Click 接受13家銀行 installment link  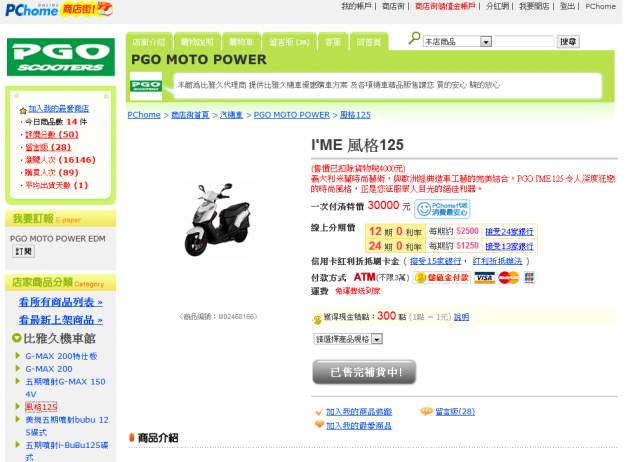point(509,247)
